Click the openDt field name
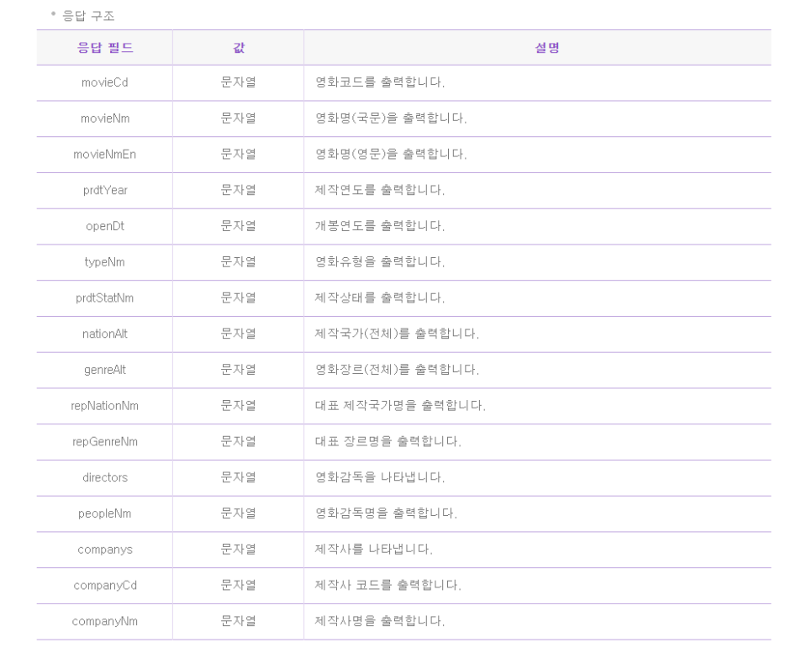Viewport: 812px width, 658px height. click(105, 226)
